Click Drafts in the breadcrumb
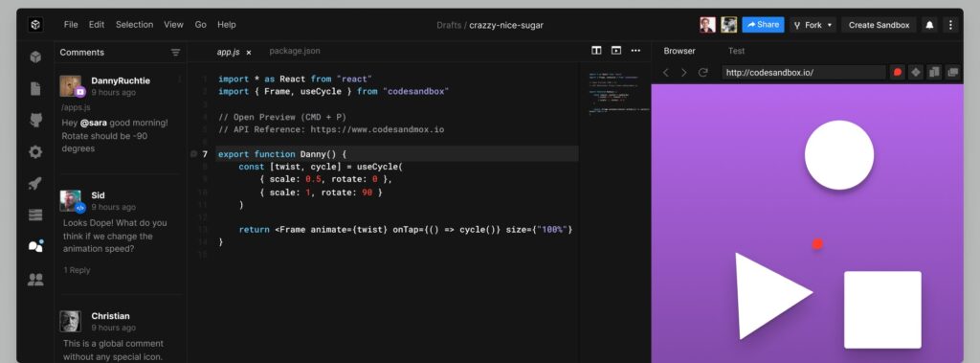980x363 pixels. [x=449, y=25]
